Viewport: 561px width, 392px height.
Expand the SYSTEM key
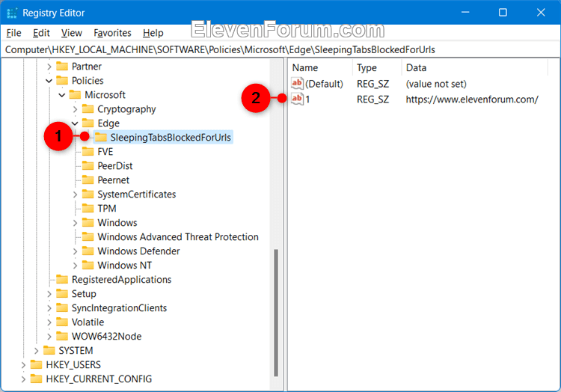tap(36, 351)
